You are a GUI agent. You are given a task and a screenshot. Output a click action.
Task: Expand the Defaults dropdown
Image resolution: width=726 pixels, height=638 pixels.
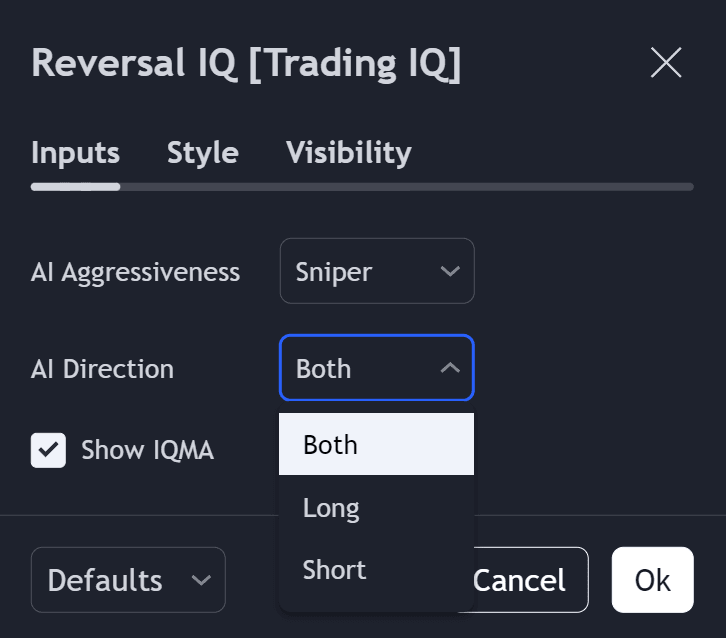click(127, 580)
